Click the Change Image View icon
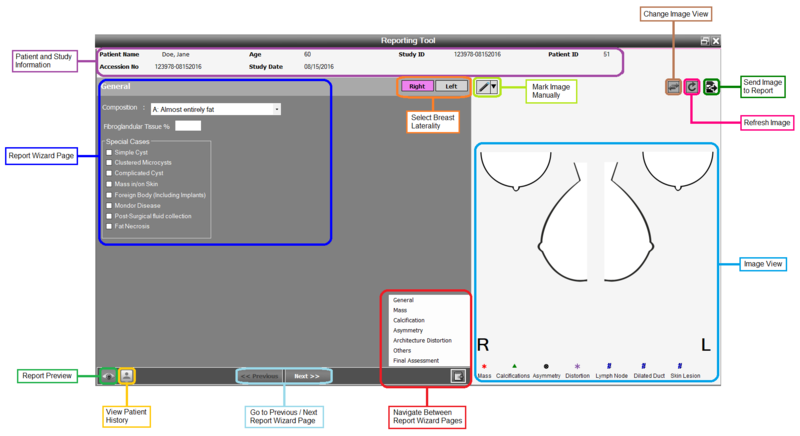 click(673, 88)
